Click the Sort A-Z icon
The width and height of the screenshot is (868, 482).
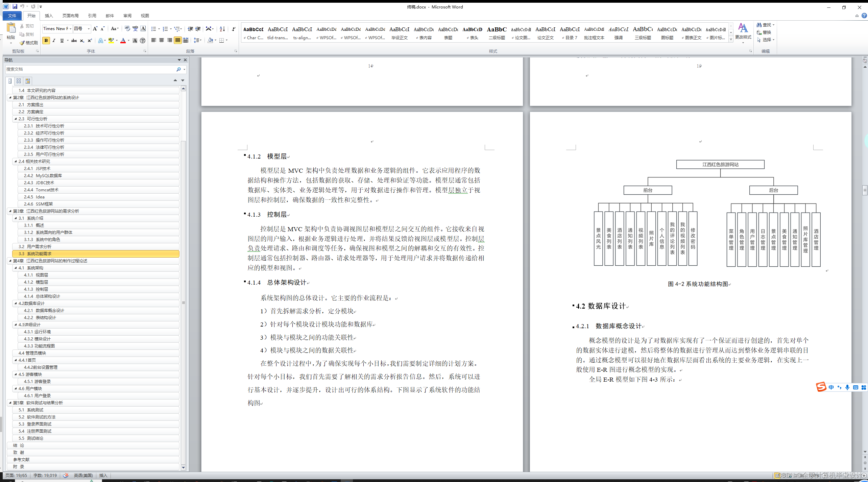222,29
